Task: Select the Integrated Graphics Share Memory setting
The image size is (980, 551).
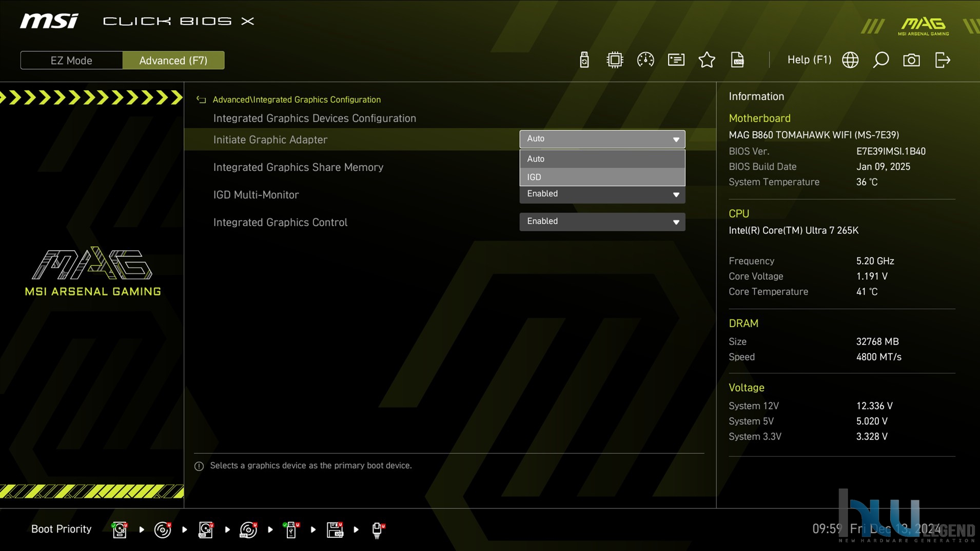Action: pos(298,167)
